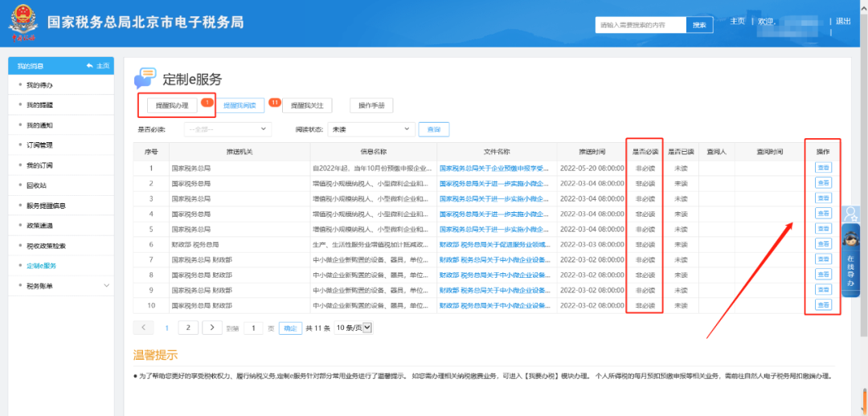868x416 pixels.
Task: Click 自2022年起 info name in row 1
Action: 373,168
